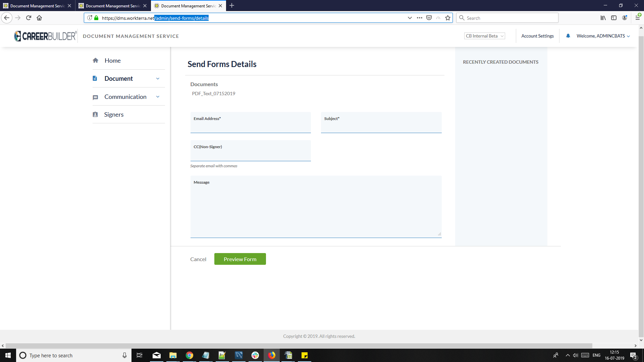Close the third browser tab
644x362 pixels.
(220, 6)
